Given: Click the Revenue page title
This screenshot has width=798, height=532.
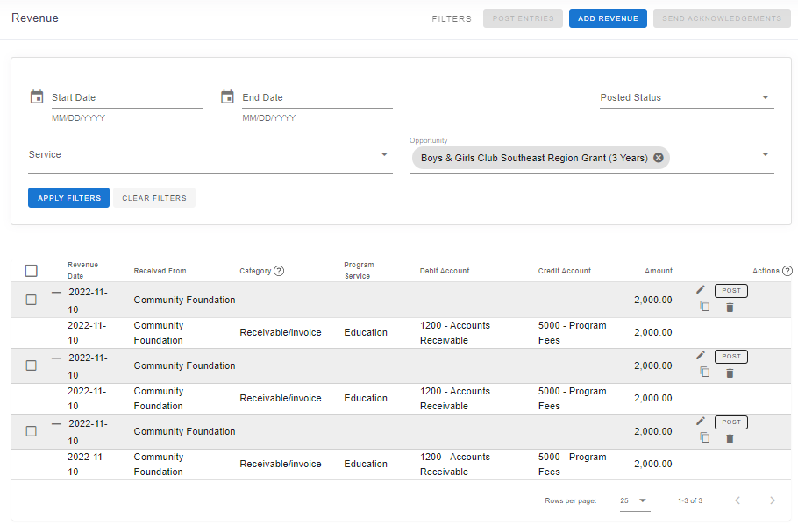Looking at the screenshot, I should [34, 18].
